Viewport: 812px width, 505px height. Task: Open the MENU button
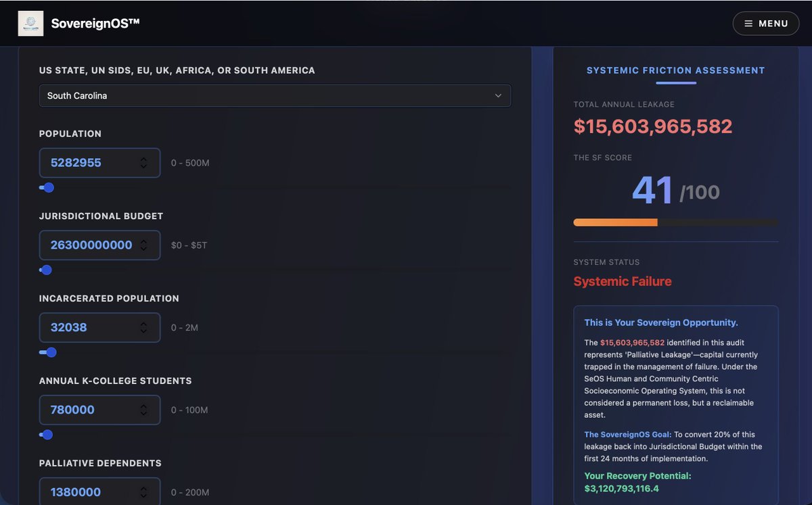766,24
